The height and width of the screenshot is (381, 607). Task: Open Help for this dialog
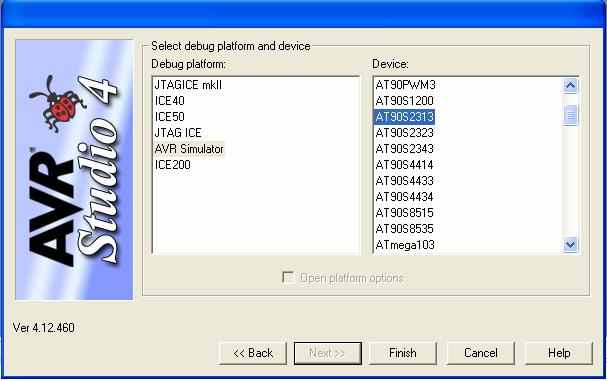pos(559,353)
